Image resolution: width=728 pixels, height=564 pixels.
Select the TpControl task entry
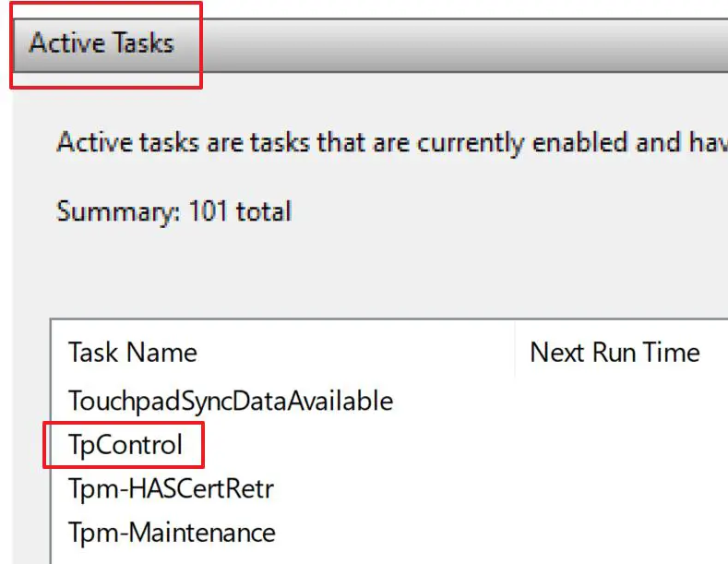point(125,445)
